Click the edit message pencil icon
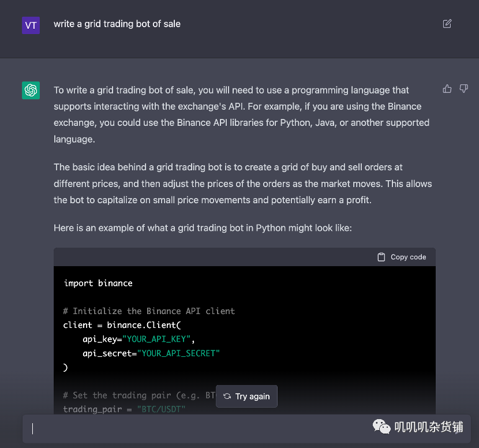Image resolution: width=479 pixels, height=448 pixels. tap(447, 24)
